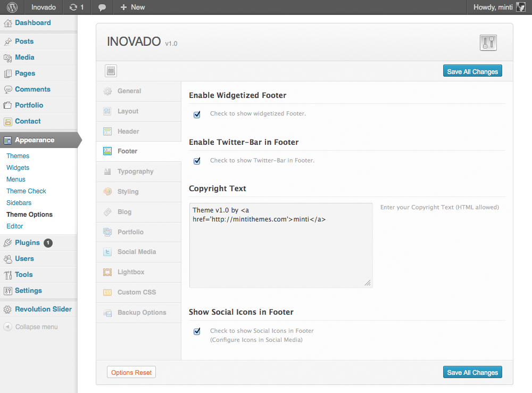
Task: Expand the Settings sidebar menu
Action: 28,291
